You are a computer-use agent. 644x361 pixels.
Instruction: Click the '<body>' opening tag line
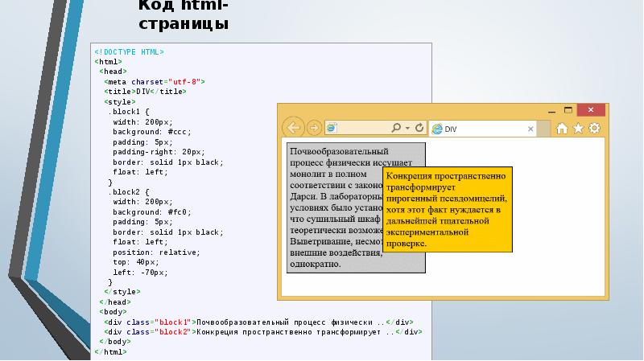[x=113, y=312]
